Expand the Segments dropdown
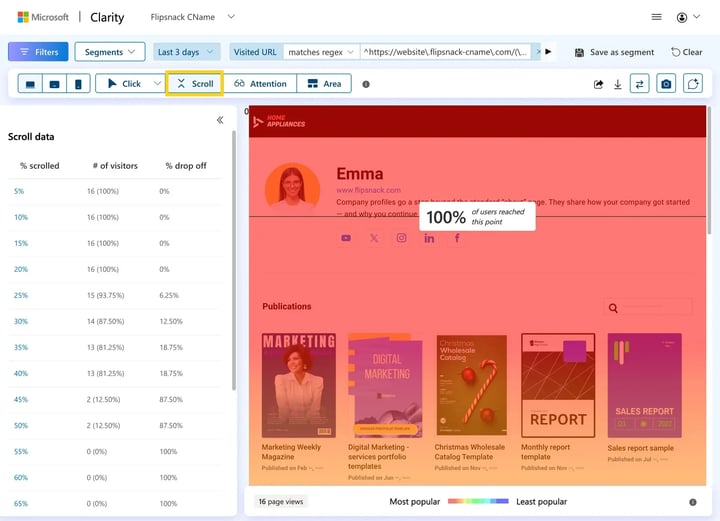This screenshot has height=521, width=720. pyautogui.click(x=110, y=52)
